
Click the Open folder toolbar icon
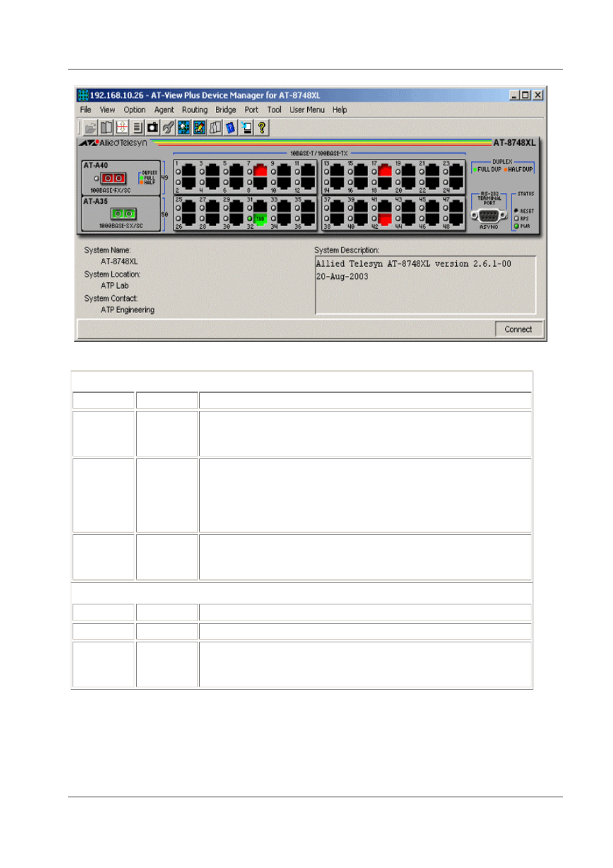click(x=91, y=127)
